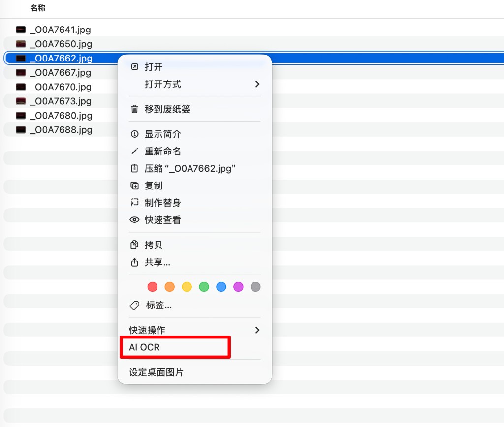Click the pencil icon beside 重新命名
The width and height of the screenshot is (504, 427).
135,152
